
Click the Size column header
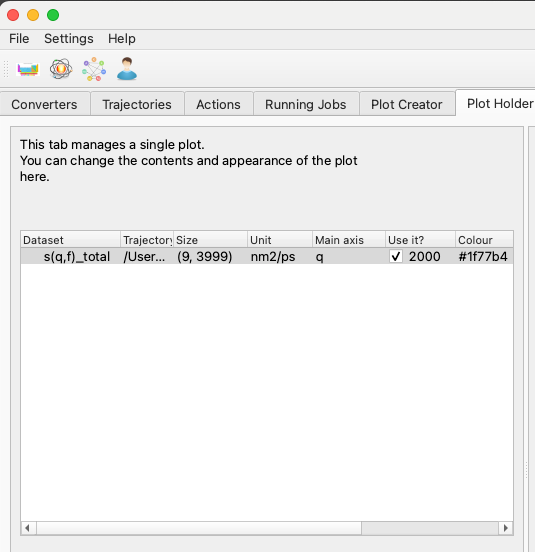(210, 240)
